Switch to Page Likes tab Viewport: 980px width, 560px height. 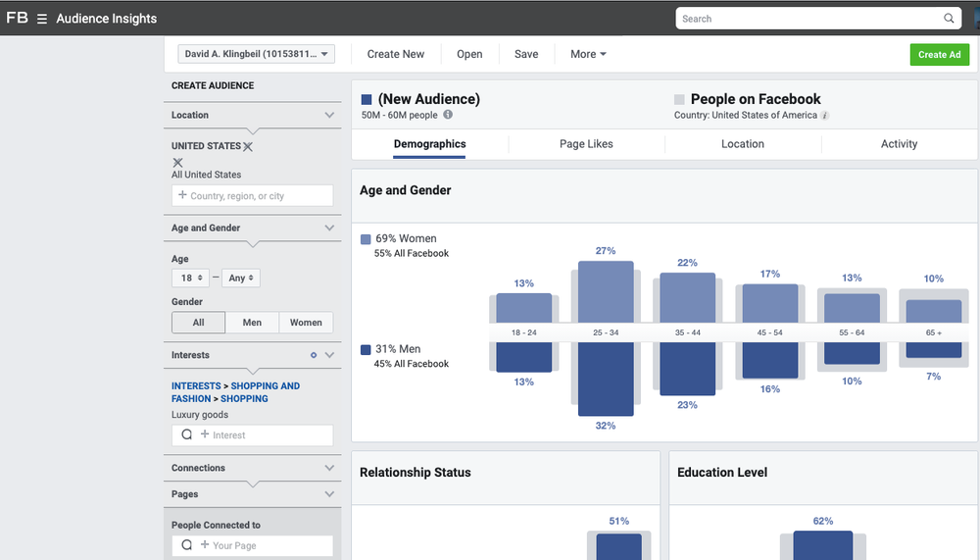coord(586,144)
